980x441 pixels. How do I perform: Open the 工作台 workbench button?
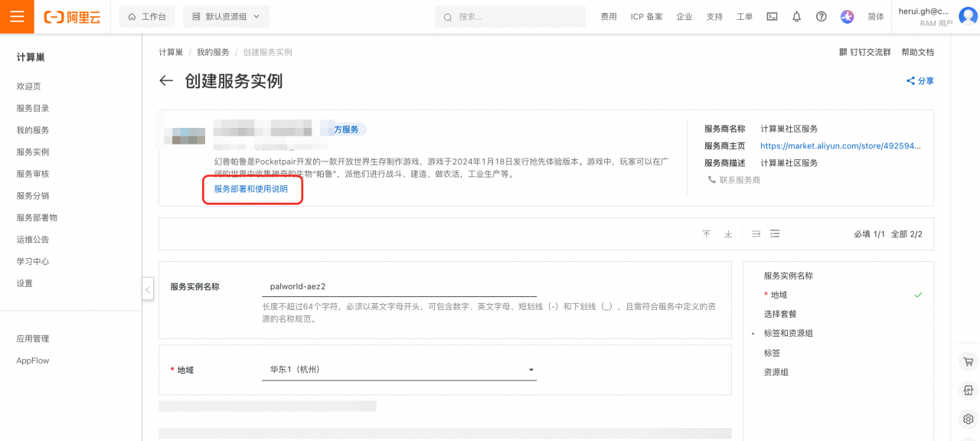pos(147,17)
